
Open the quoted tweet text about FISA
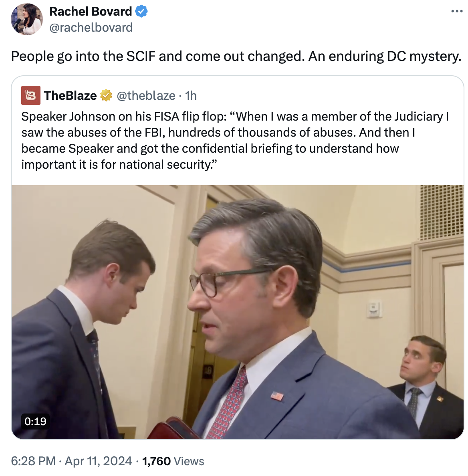click(x=235, y=141)
